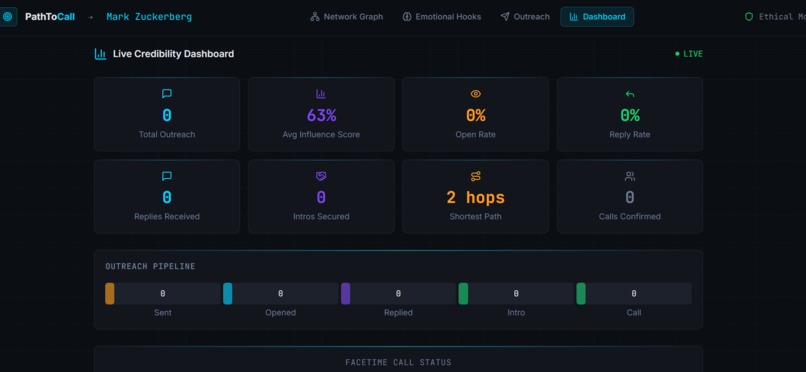
Task: Select the 0% Reply Rate value
Action: tap(630, 116)
